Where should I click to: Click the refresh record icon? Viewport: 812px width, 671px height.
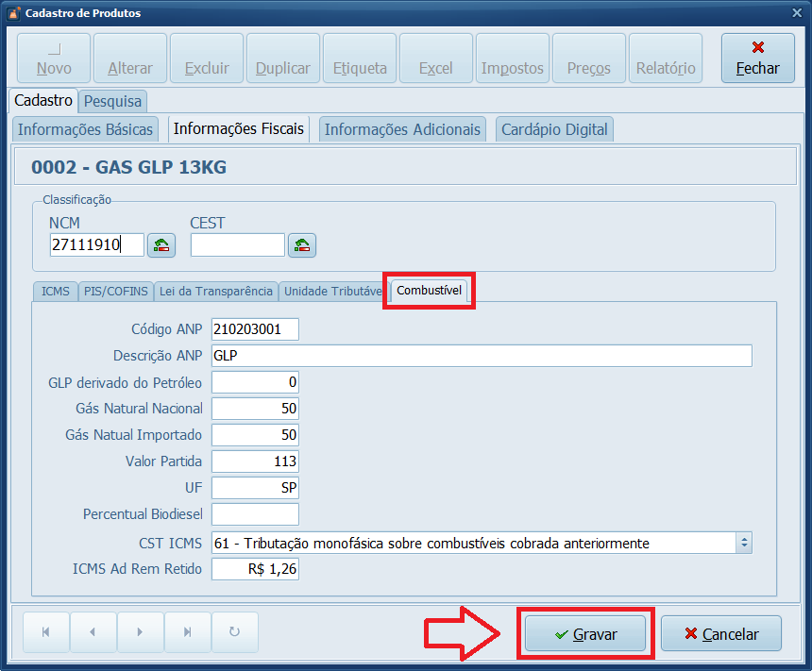click(x=234, y=632)
